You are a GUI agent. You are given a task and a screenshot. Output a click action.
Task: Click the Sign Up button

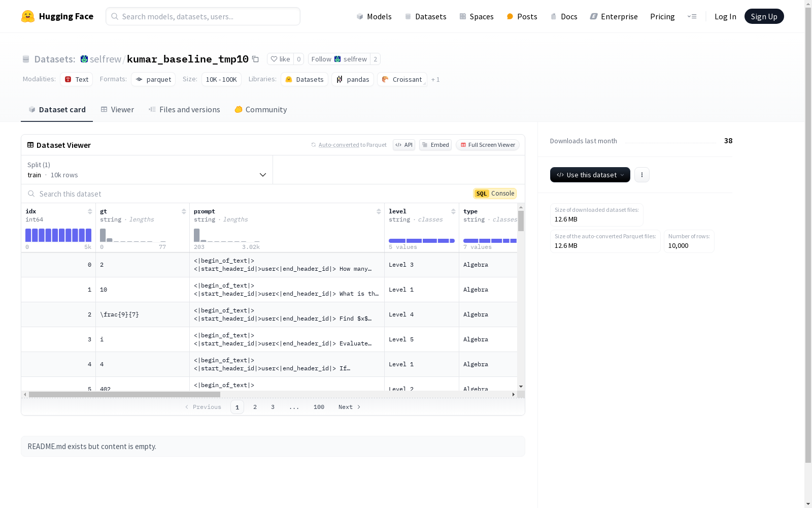tap(764, 16)
